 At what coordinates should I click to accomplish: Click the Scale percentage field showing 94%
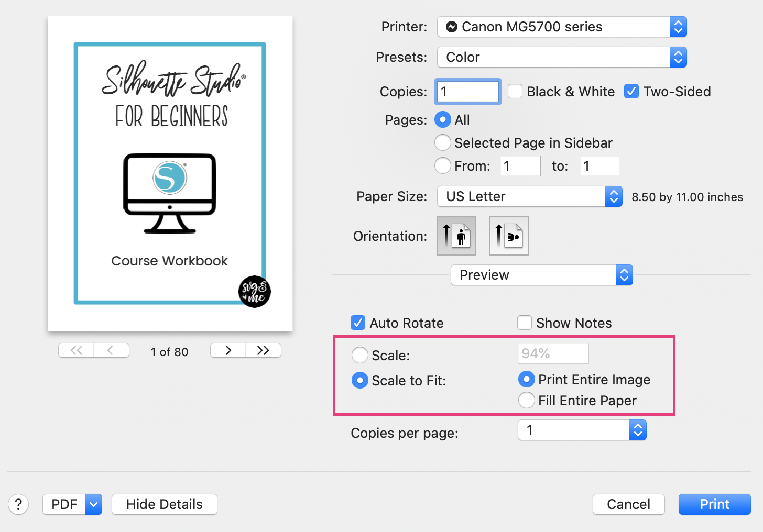click(553, 353)
